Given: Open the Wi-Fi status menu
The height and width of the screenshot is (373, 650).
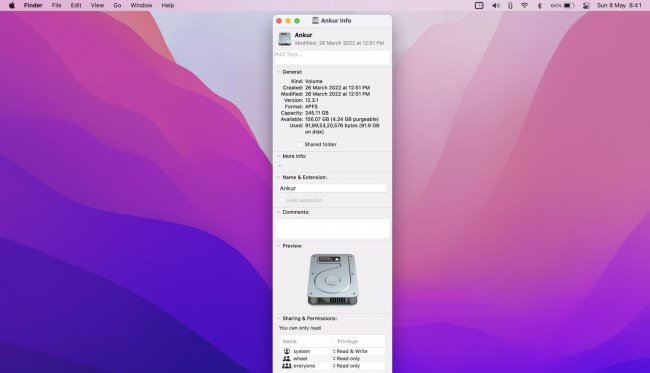Looking at the screenshot, I should [x=524, y=5].
